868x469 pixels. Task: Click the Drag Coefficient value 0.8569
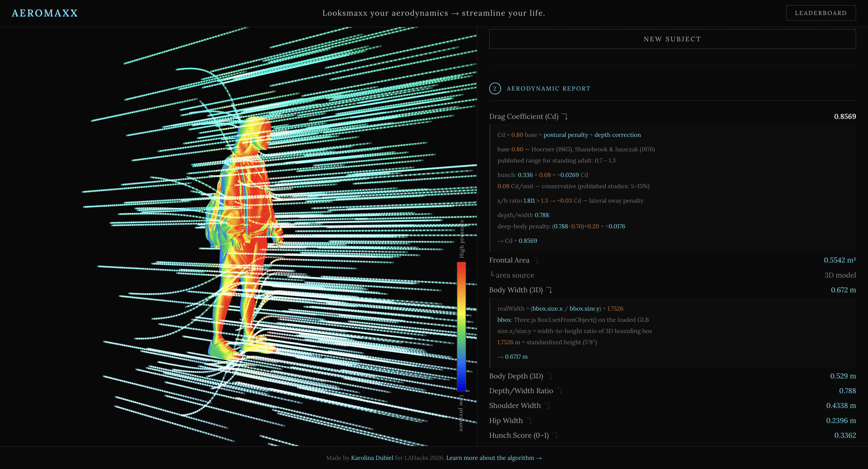[x=844, y=117]
